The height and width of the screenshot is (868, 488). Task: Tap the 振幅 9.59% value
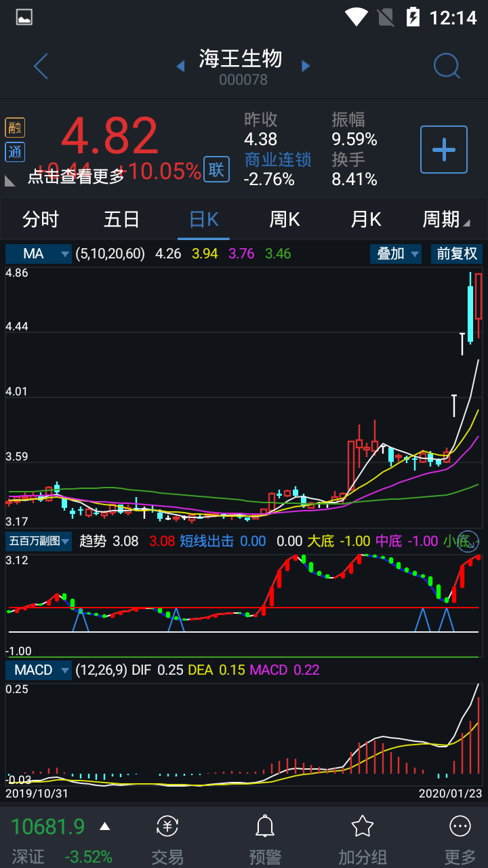click(x=354, y=140)
